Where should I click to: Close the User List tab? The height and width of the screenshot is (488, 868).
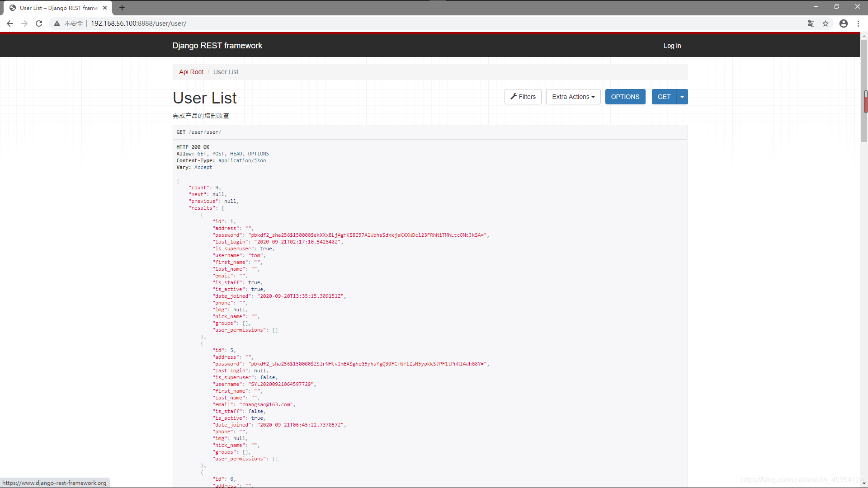(105, 8)
